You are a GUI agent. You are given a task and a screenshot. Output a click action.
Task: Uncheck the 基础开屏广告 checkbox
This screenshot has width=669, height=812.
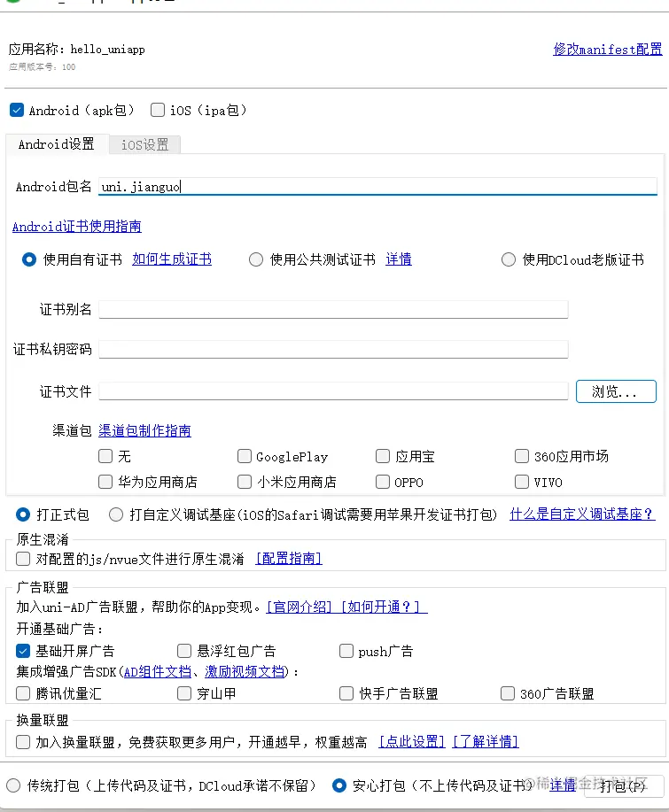pos(23,651)
